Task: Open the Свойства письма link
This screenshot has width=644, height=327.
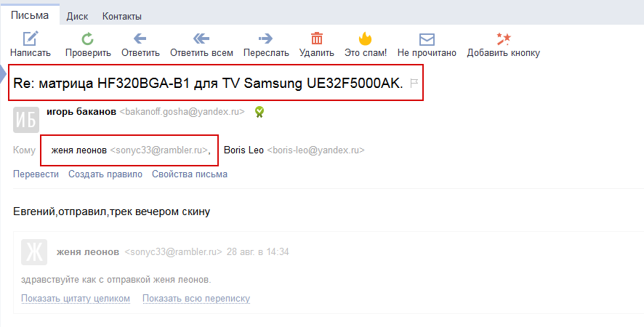Action: 190,174
